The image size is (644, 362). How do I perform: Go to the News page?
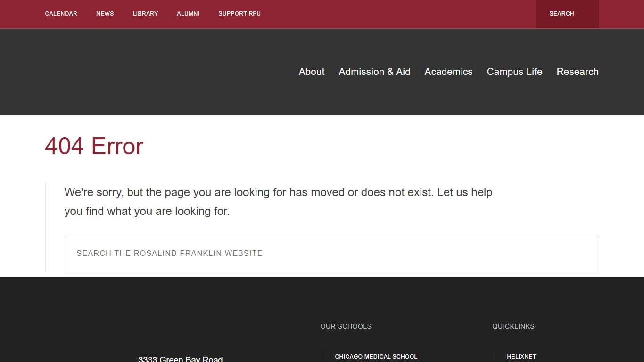(x=105, y=14)
